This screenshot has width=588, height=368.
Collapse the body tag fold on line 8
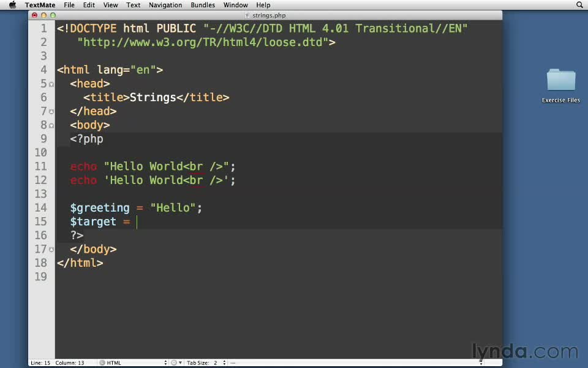point(51,126)
